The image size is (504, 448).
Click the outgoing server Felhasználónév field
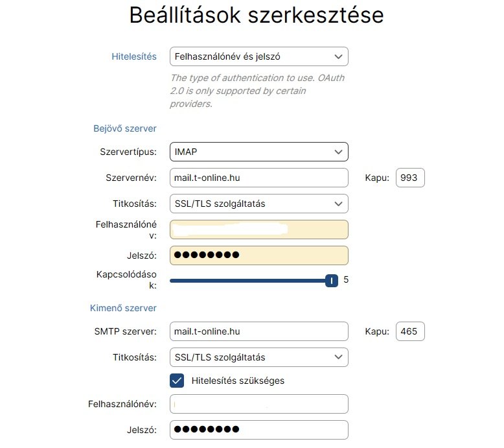tap(258, 404)
